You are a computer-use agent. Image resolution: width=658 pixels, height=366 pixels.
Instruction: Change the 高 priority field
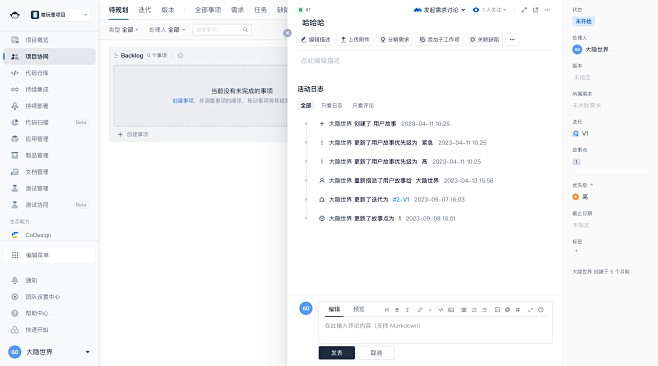580,197
